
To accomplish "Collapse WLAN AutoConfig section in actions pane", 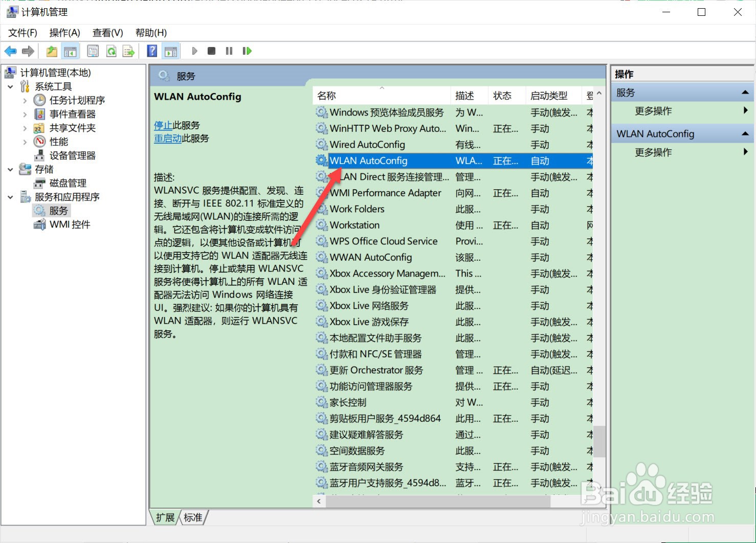I will 745,134.
